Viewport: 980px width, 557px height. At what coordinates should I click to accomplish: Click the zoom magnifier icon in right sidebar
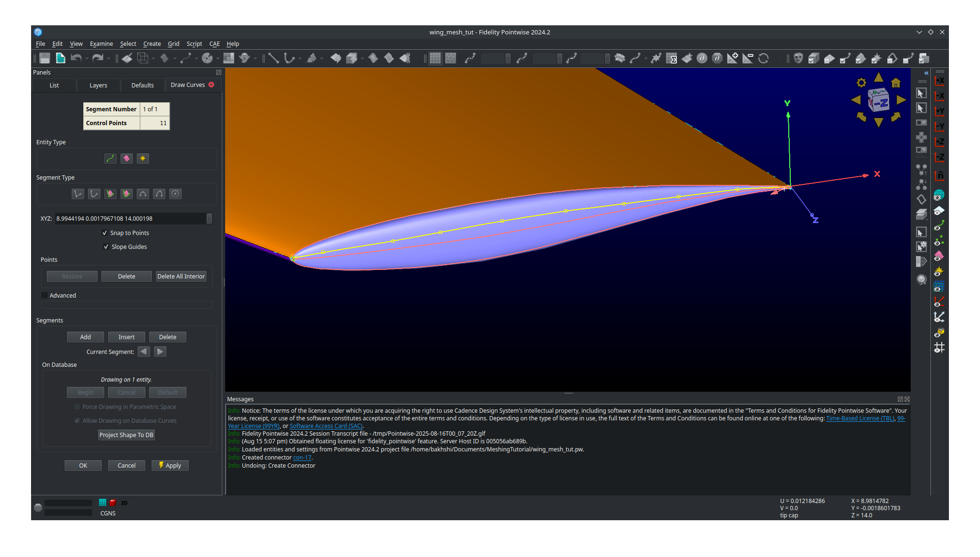[922, 279]
